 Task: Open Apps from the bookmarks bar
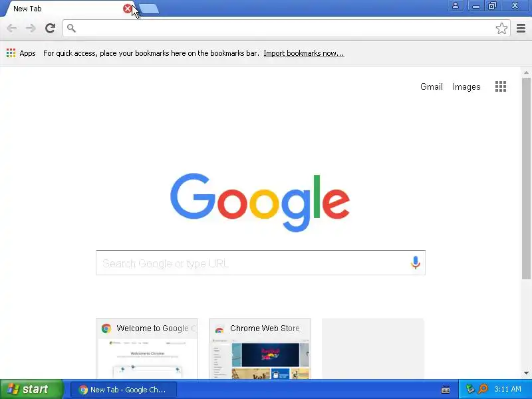tap(21, 53)
